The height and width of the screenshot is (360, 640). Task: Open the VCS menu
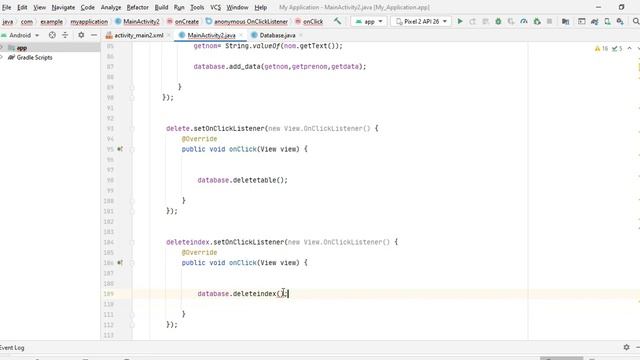(x=216, y=7)
